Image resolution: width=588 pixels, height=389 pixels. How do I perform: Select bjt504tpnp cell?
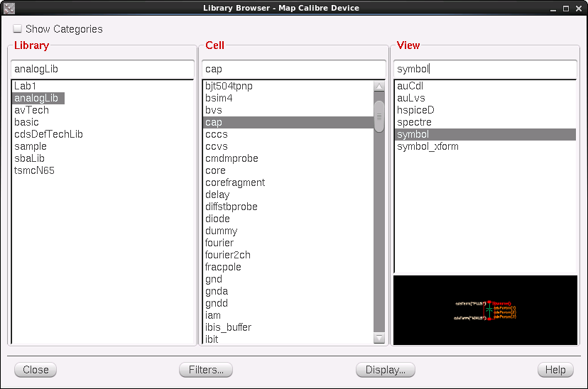pyautogui.click(x=229, y=86)
